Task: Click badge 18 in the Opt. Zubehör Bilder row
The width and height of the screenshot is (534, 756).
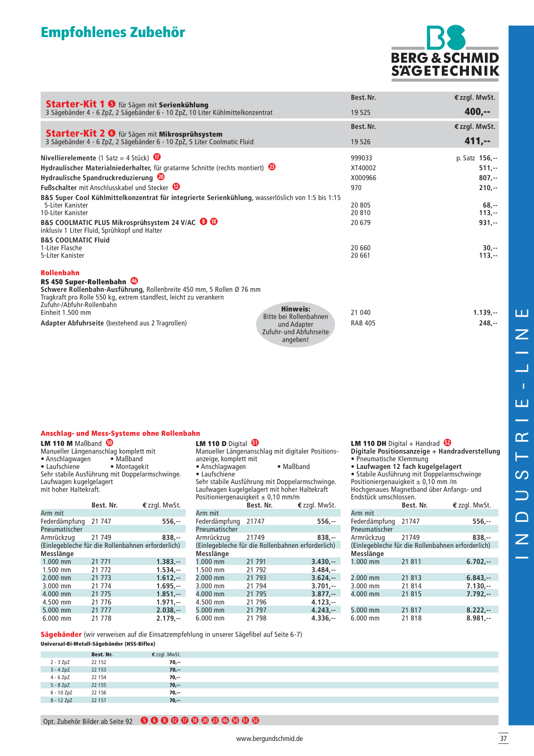Action: click(195, 720)
